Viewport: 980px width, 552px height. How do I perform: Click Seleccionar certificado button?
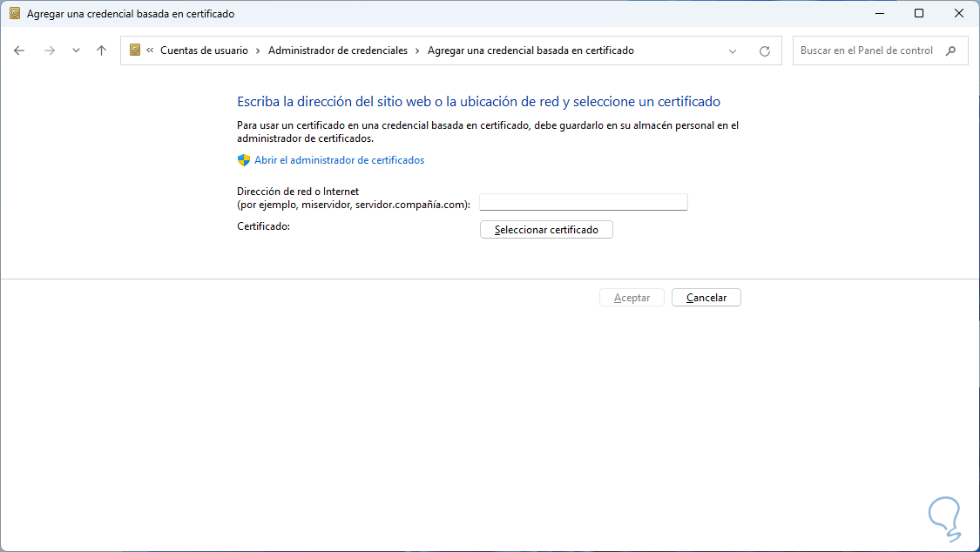(x=546, y=230)
